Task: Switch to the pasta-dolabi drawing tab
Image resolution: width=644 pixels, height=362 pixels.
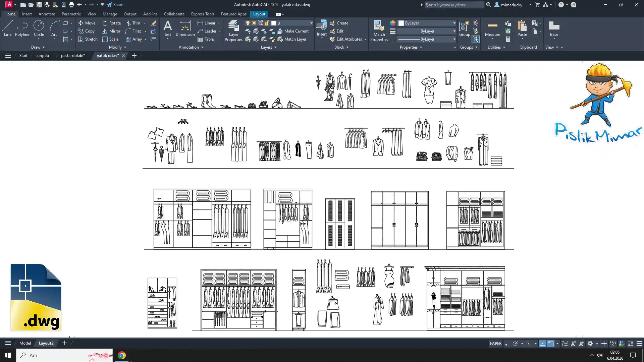Action: [x=73, y=56]
